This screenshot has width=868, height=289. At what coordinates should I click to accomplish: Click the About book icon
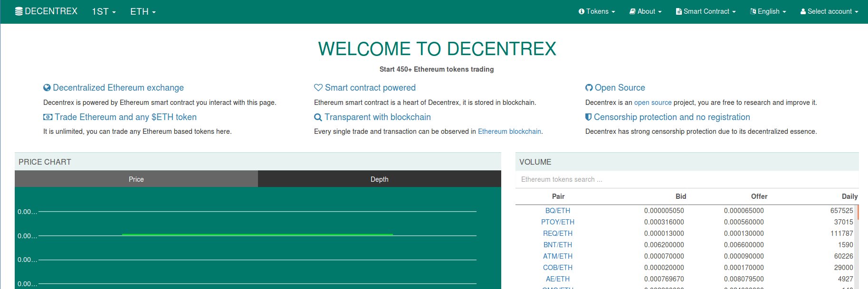[x=632, y=11]
